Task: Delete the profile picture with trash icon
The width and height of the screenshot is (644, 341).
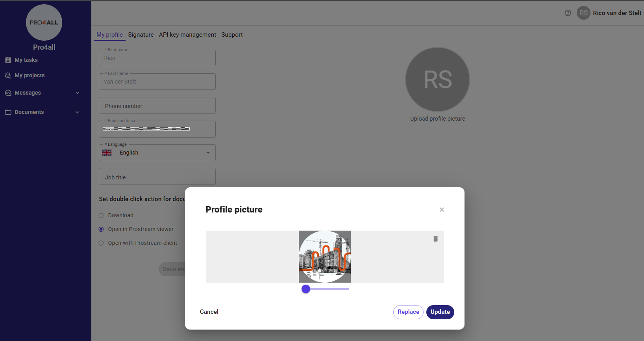Action: click(435, 239)
